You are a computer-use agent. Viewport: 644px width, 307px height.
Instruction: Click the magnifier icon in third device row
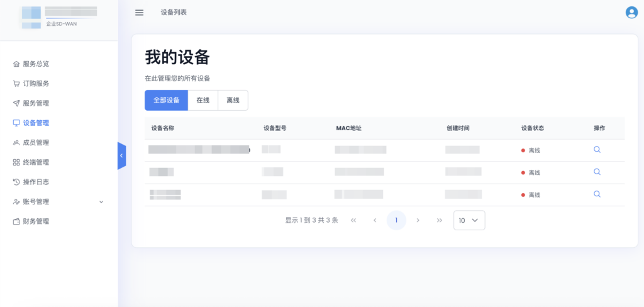[597, 194]
